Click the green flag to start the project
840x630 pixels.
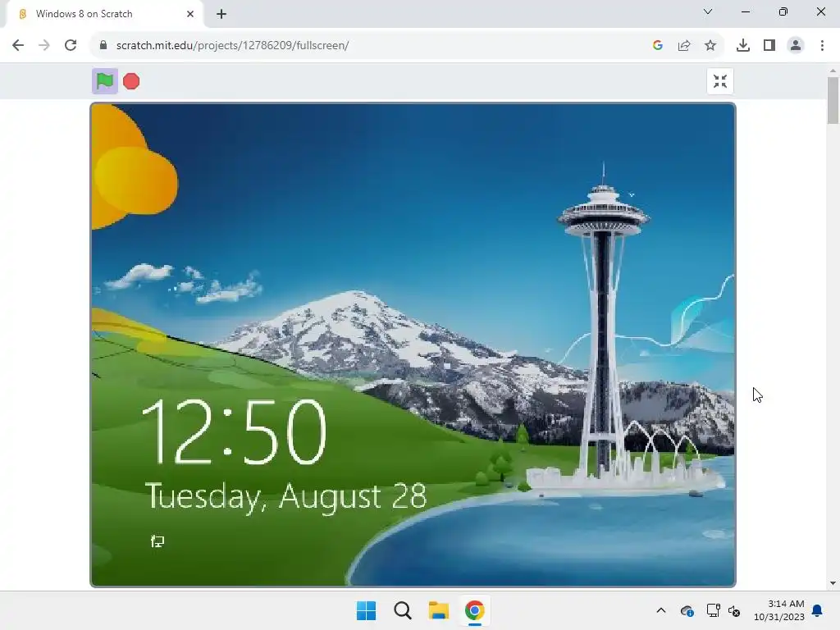pos(104,81)
